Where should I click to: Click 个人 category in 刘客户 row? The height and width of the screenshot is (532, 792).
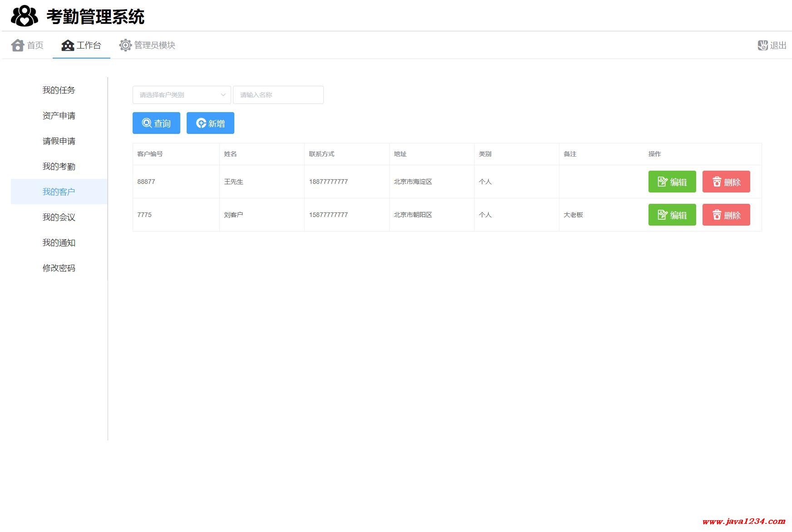(x=485, y=215)
